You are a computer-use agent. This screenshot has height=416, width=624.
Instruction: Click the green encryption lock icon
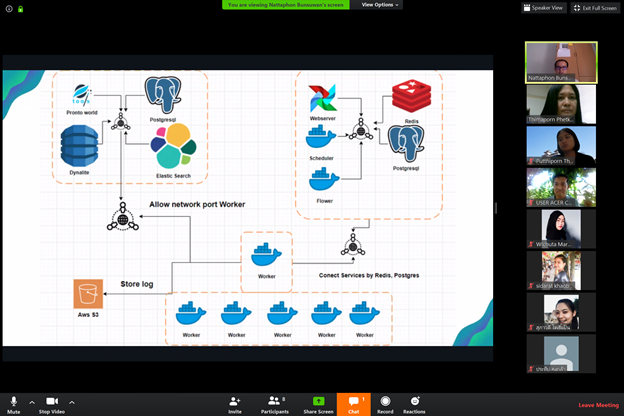pos(20,8)
